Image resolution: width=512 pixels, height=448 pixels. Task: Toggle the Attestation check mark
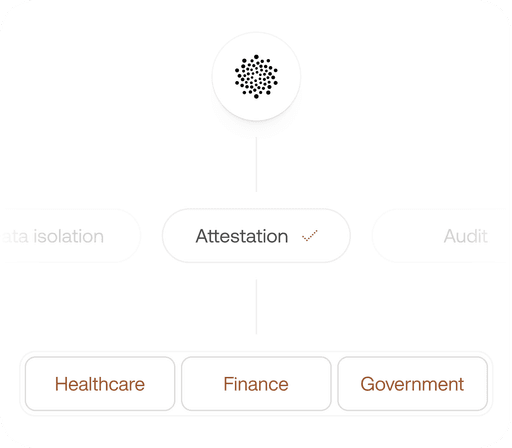(310, 235)
